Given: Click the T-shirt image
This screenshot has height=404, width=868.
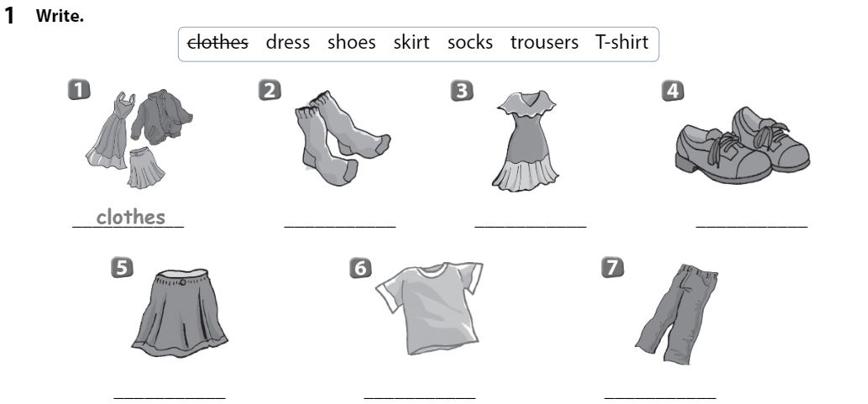Looking at the screenshot, I should click(x=429, y=308).
